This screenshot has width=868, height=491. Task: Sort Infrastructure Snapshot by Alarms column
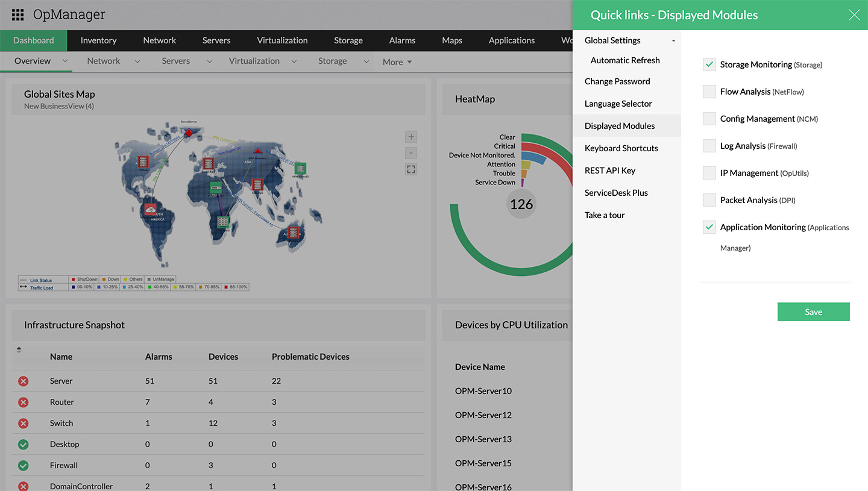(159, 357)
